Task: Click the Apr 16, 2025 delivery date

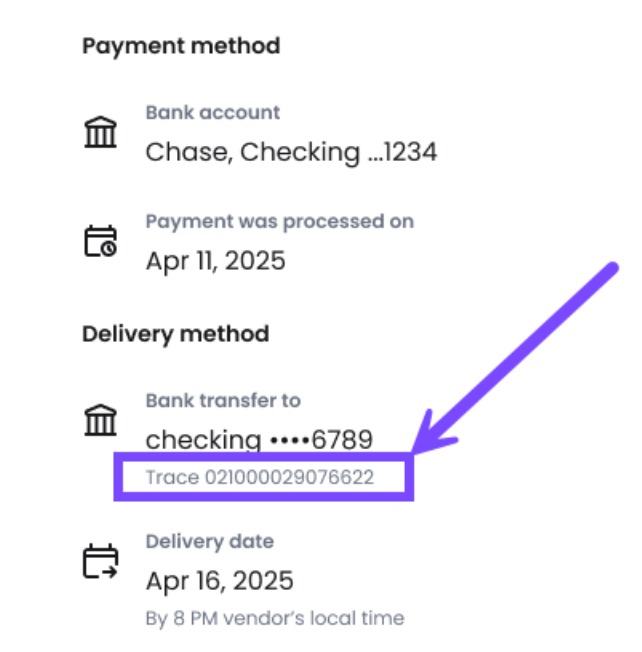Action: (x=220, y=580)
